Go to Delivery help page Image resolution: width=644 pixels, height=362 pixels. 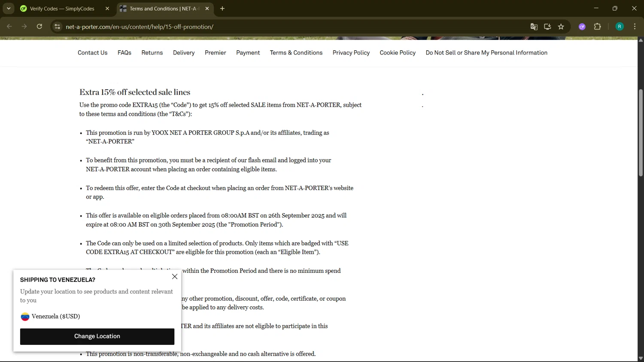[x=184, y=53]
